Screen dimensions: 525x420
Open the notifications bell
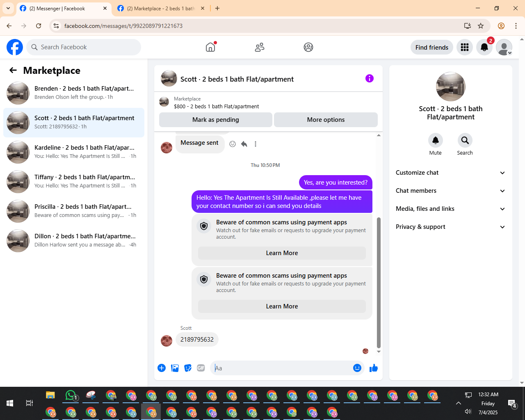click(x=484, y=47)
